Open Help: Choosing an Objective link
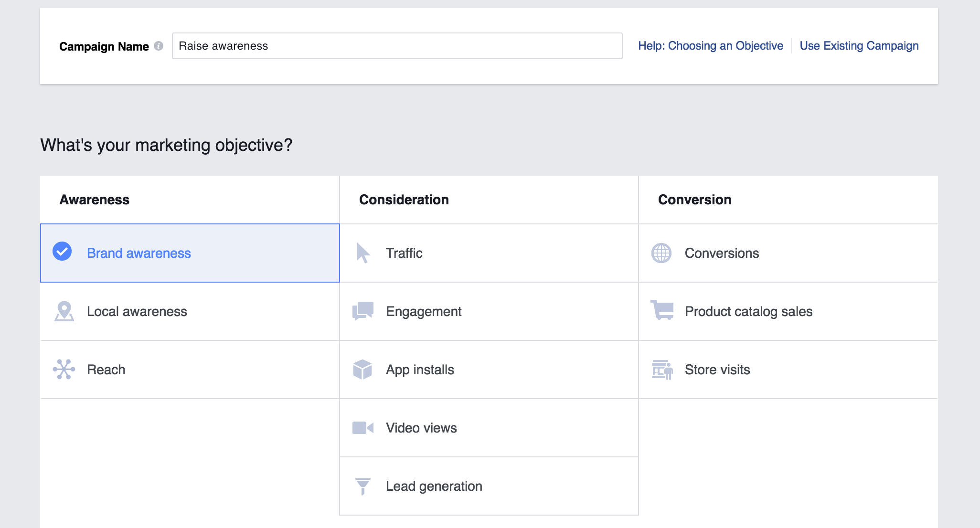 [711, 46]
